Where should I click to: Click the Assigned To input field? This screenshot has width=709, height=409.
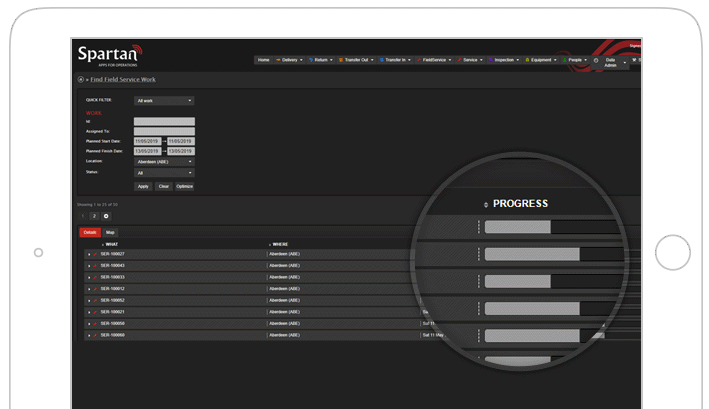[x=164, y=132]
